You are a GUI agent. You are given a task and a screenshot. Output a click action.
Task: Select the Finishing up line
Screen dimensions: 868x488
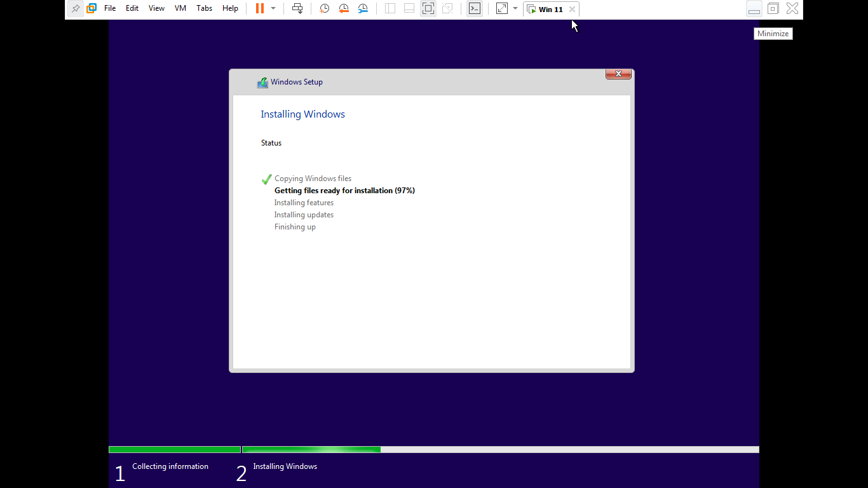tap(295, 227)
